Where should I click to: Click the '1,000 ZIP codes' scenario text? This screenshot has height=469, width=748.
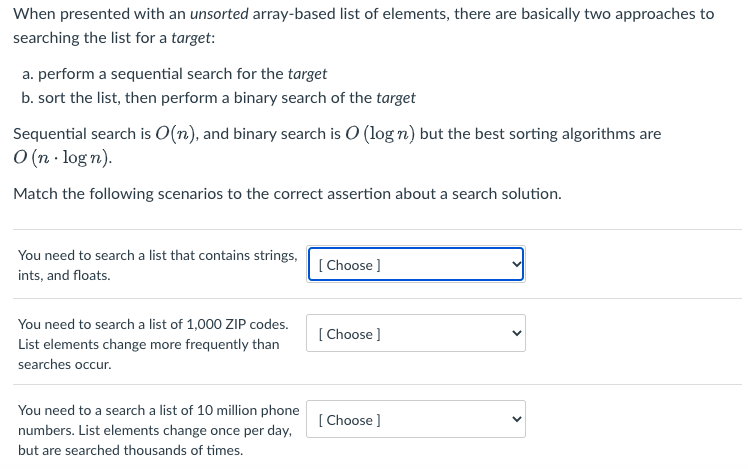(x=153, y=344)
